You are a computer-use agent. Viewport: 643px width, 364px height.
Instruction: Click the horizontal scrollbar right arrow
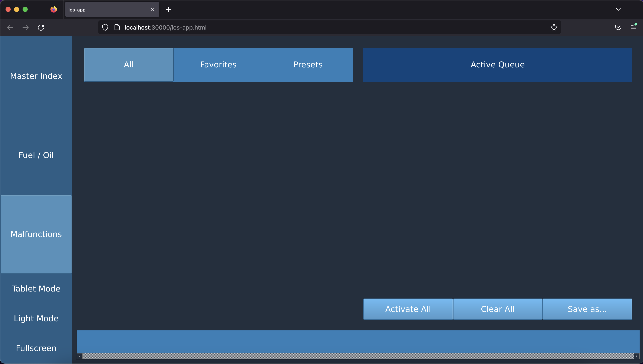pos(636,356)
